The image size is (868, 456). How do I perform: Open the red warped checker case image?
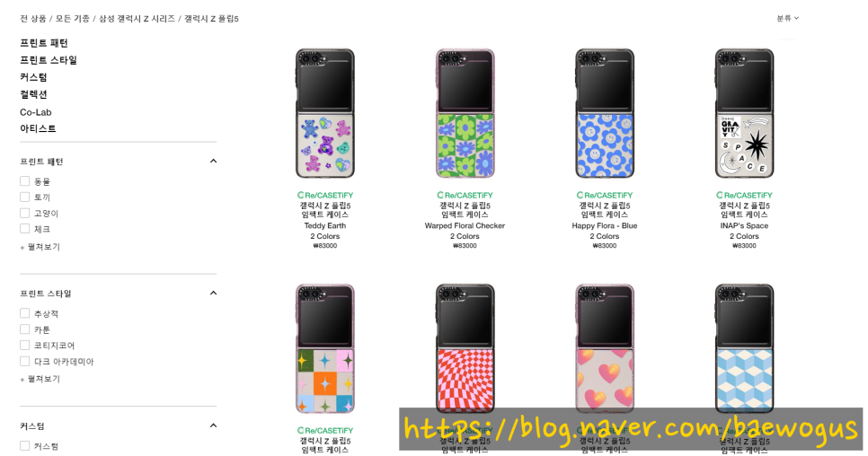click(x=465, y=349)
